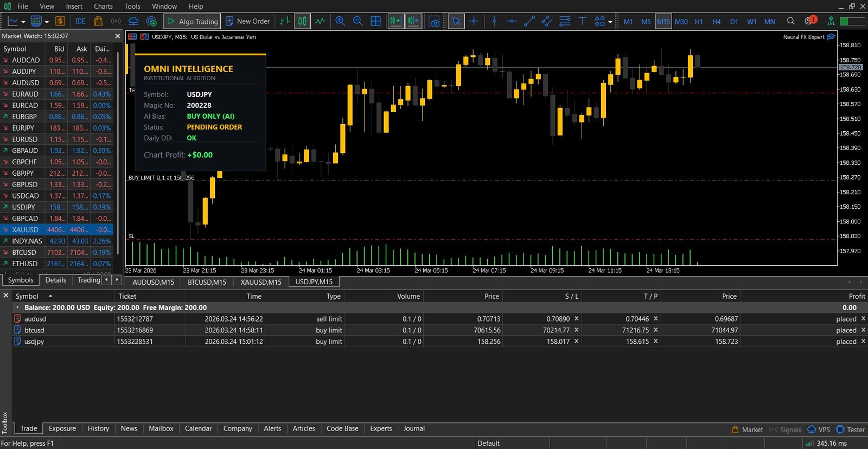This screenshot has width=868, height=449.
Task: Toggle chart auto-scroll to latest bar
Action: pos(396,21)
